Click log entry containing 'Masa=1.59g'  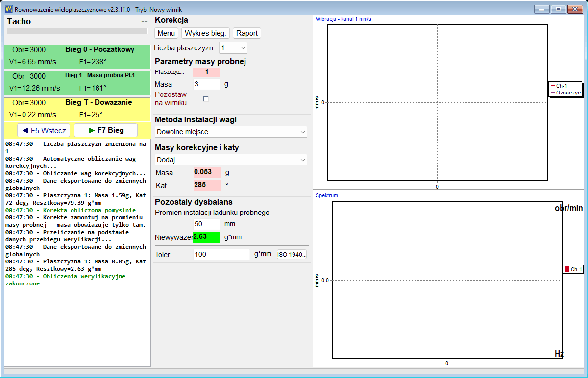[x=77, y=199]
